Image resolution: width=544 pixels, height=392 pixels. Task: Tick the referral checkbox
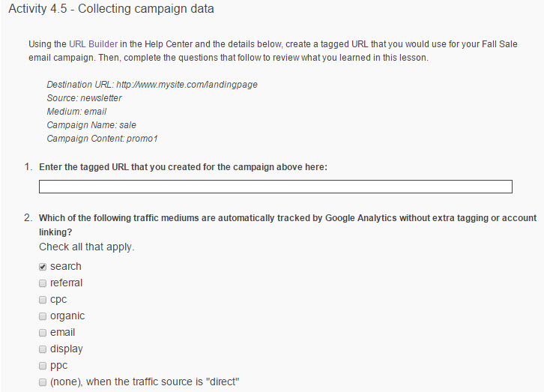(x=43, y=283)
